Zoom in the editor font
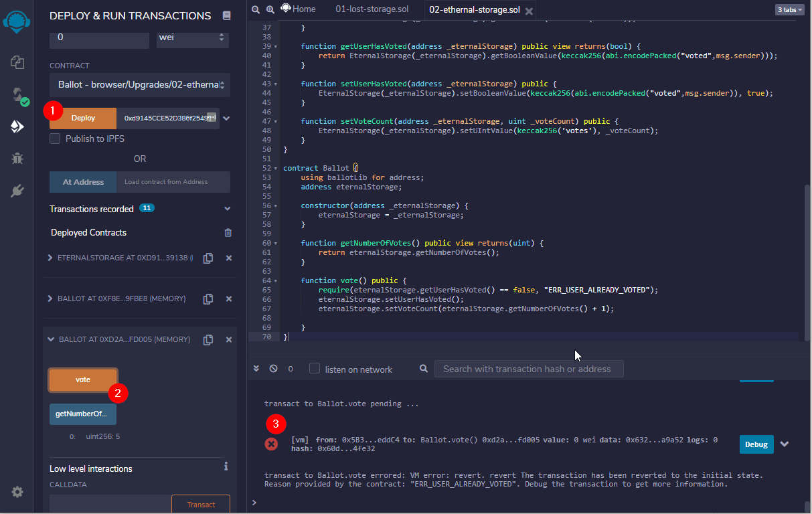812x514 pixels. pyautogui.click(x=270, y=9)
